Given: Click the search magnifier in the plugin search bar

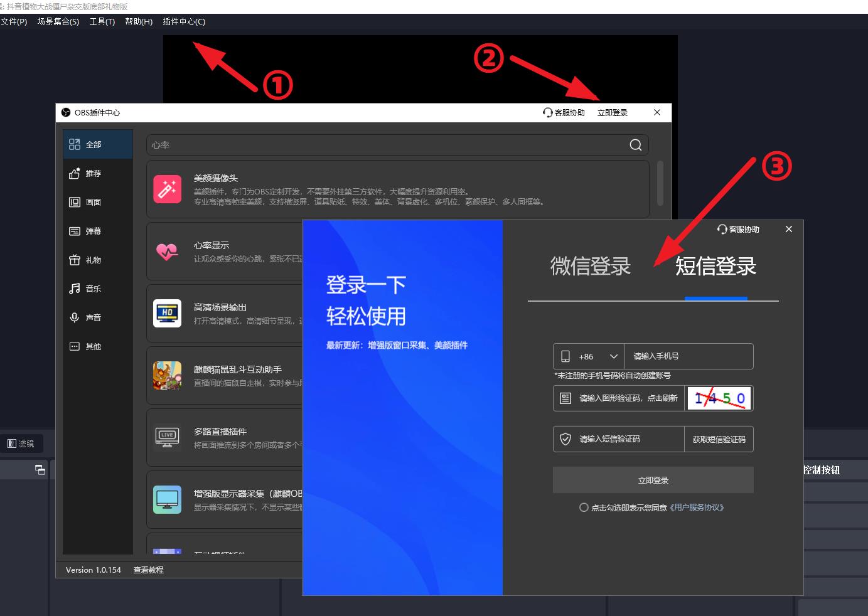Looking at the screenshot, I should pyautogui.click(x=635, y=144).
